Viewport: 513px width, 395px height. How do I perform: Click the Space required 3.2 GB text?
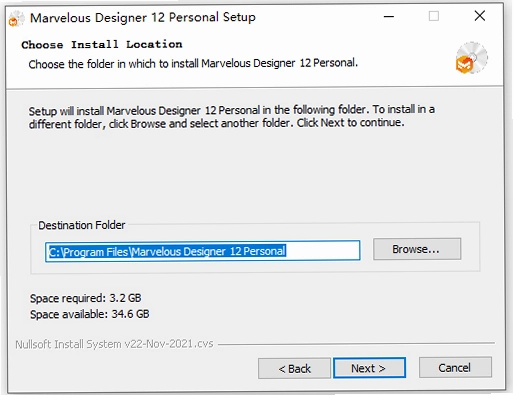[86, 298]
